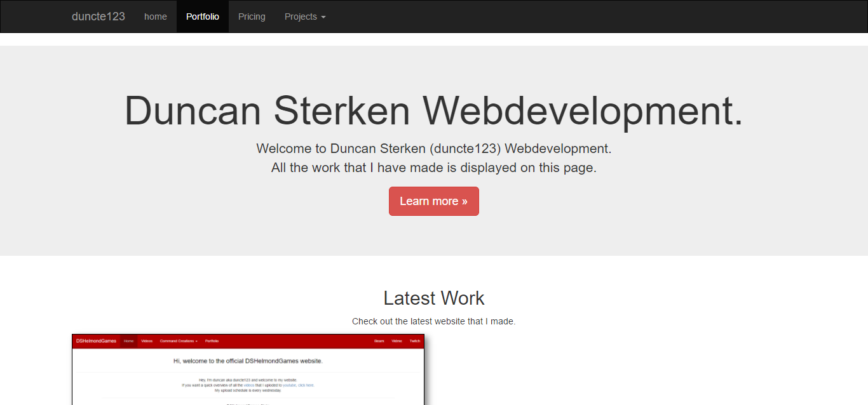Click the DSHelmondGames website thumbnail
Viewport: 868px width, 405px height.
click(248, 370)
